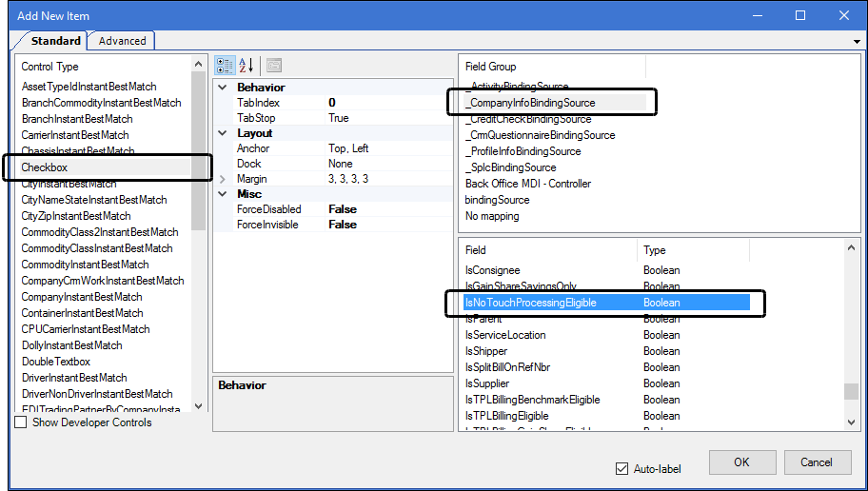Select IsConsignee field row
Screen dimensions: 868x491
click(x=606, y=270)
